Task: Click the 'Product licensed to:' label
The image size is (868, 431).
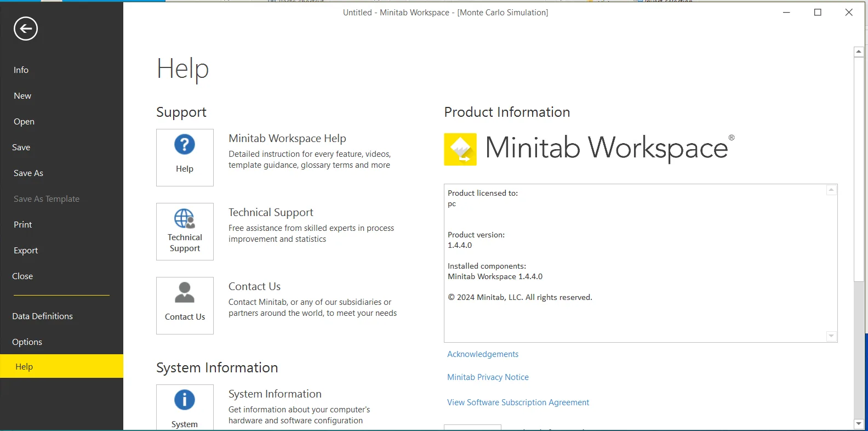Action: click(x=483, y=193)
